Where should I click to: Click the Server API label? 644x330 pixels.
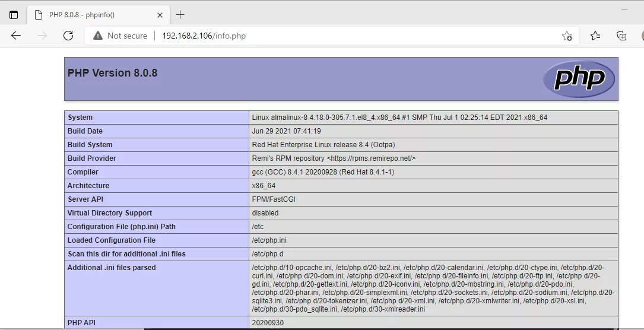pos(85,199)
